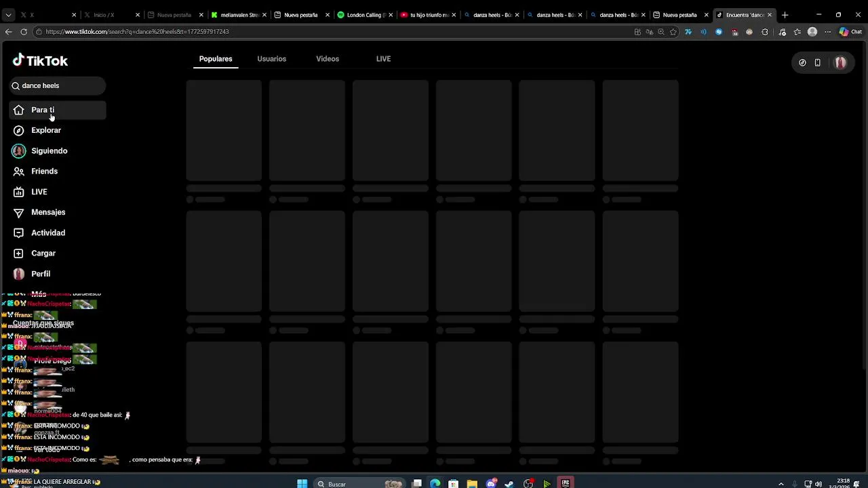Add page to favorites with star icon

click(673, 32)
